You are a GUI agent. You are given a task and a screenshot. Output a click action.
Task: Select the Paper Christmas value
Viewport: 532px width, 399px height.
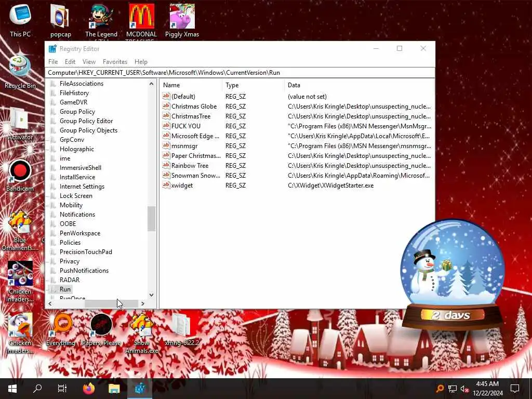[x=196, y=155]
